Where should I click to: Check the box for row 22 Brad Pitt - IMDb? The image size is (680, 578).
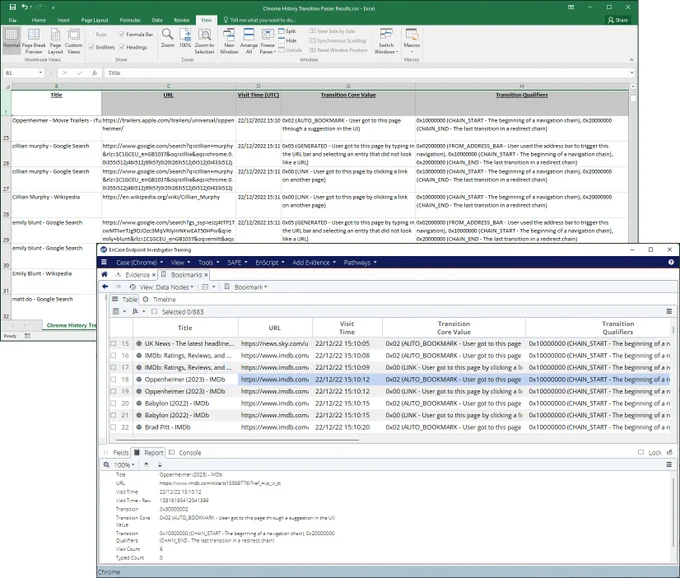click(x=113, y=427)
